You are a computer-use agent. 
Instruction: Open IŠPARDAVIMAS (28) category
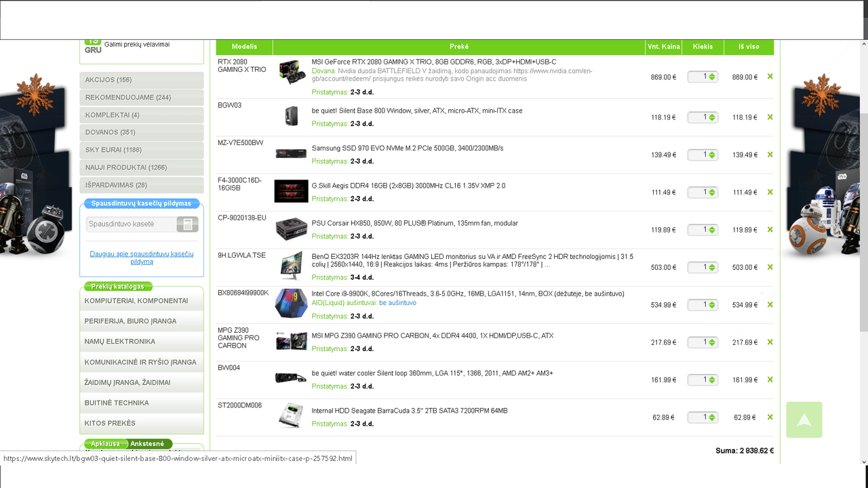pos(142,185)
